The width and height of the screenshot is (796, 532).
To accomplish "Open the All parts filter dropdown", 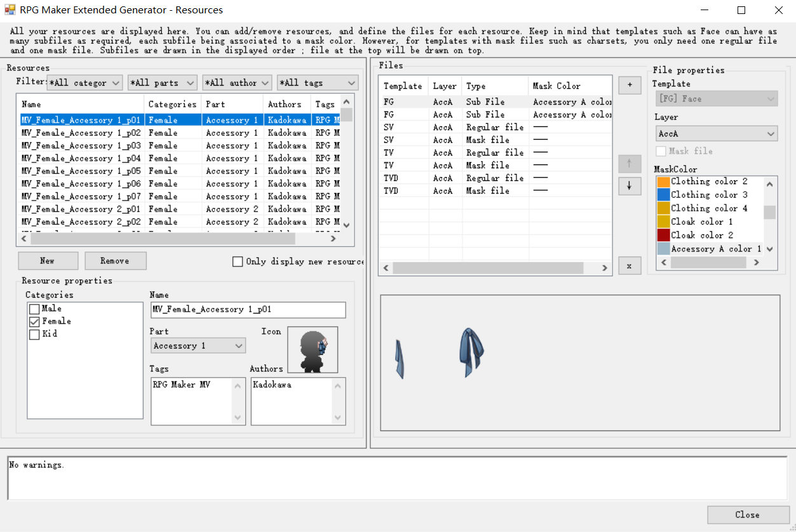I will [x=163, y=83].
